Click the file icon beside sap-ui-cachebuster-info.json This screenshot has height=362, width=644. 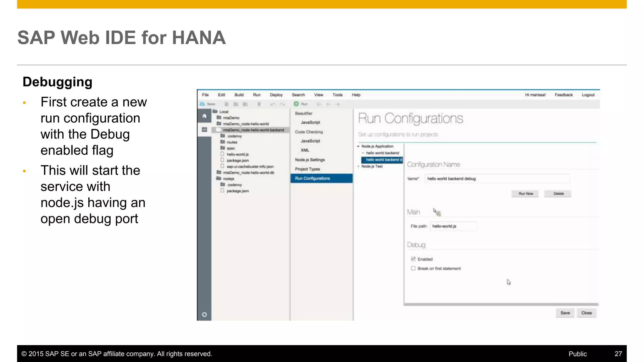click(x=222, y=166)
